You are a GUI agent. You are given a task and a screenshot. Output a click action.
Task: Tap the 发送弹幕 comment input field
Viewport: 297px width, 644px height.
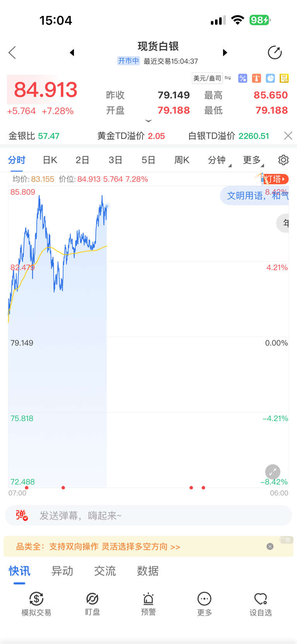coord(155,516)
